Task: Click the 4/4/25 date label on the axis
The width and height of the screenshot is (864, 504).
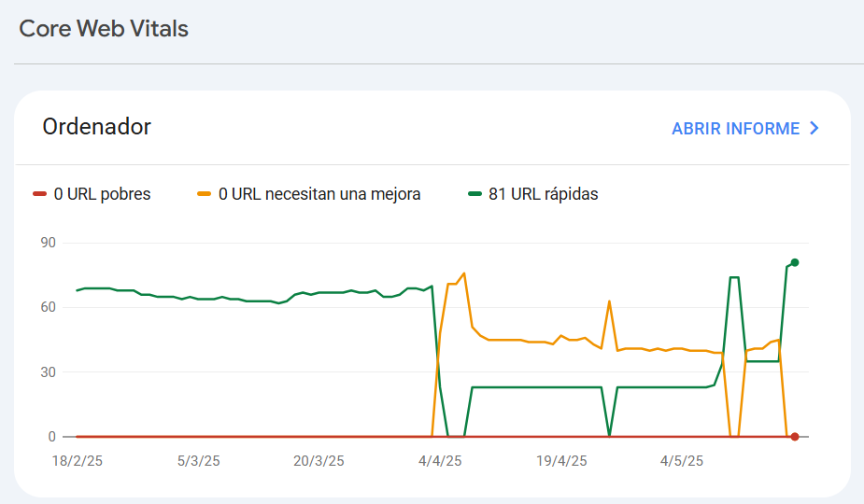Action: pos(440,461)
